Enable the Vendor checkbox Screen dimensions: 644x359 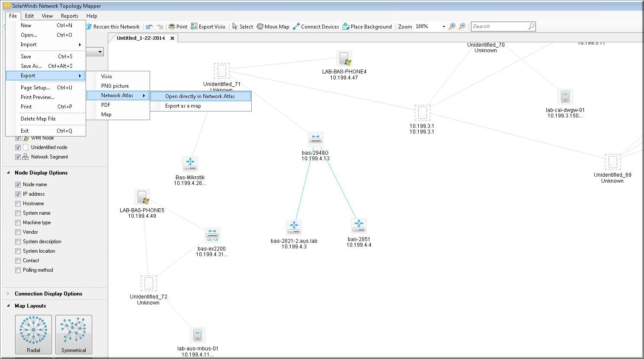(x=18, y=232)
